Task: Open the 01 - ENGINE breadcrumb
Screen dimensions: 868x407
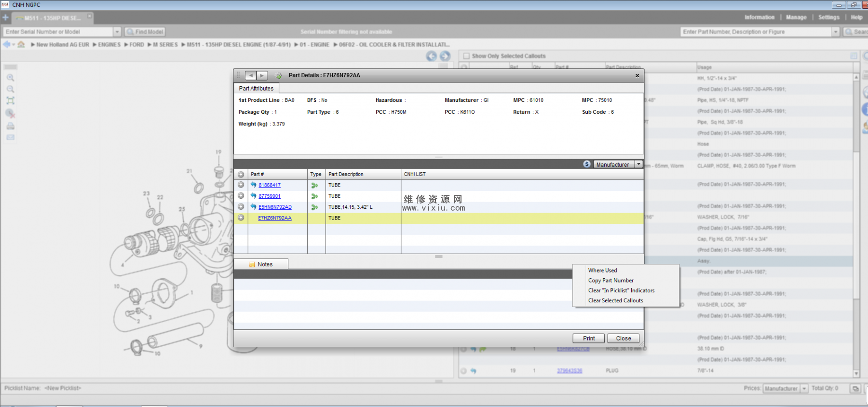Action: click(314, 44)
